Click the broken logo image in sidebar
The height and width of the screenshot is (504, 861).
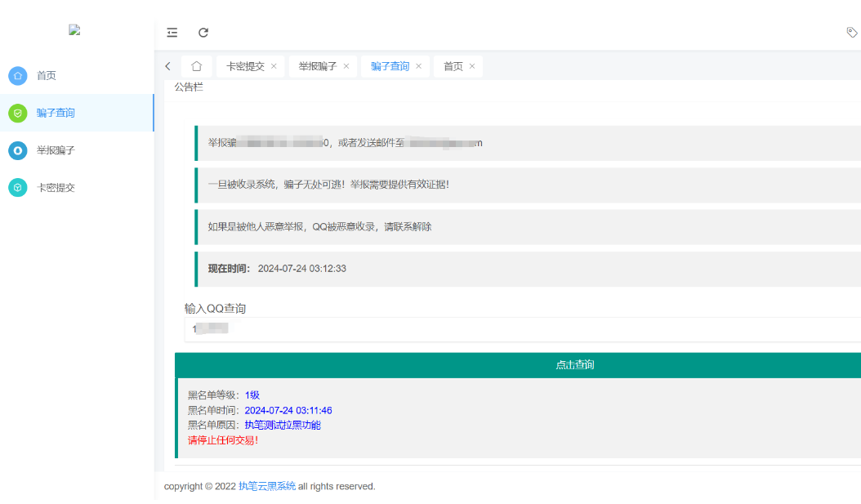coord(74,29)
